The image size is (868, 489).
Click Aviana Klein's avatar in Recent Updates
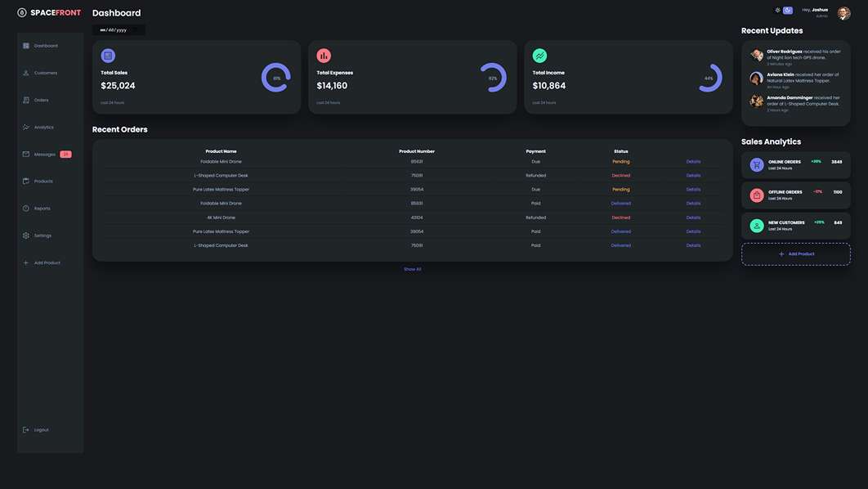point(757,78)
